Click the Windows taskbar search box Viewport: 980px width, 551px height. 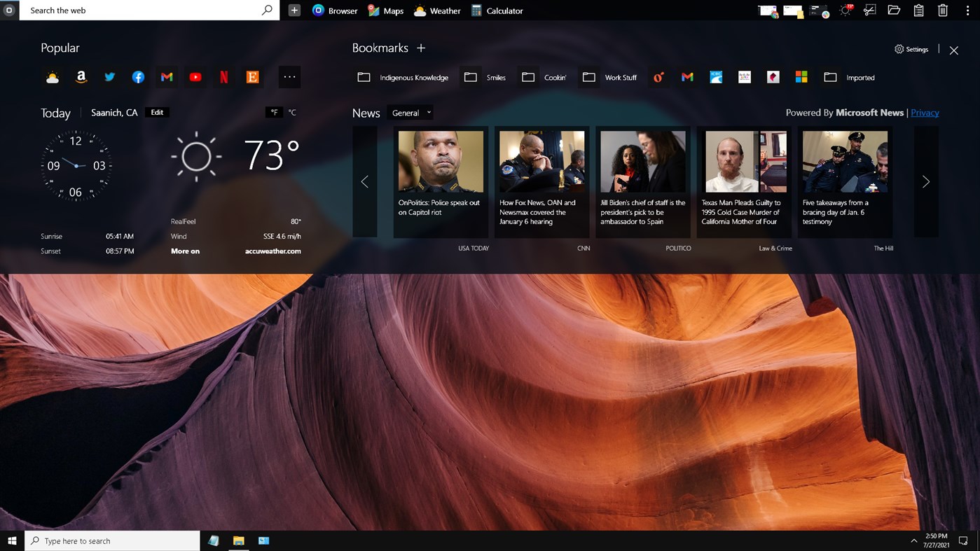112,540
